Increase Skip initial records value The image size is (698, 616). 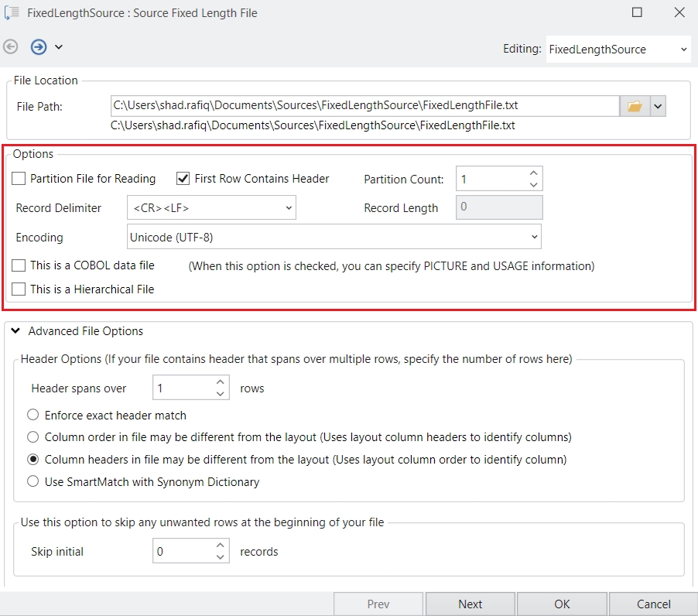221,546
